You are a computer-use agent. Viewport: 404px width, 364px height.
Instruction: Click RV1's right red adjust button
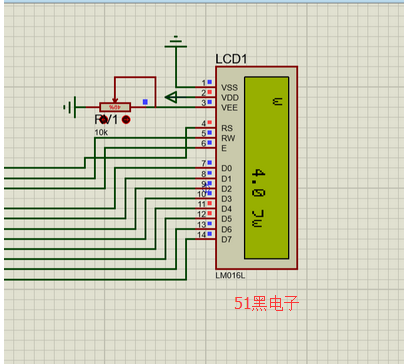point(126,119)
